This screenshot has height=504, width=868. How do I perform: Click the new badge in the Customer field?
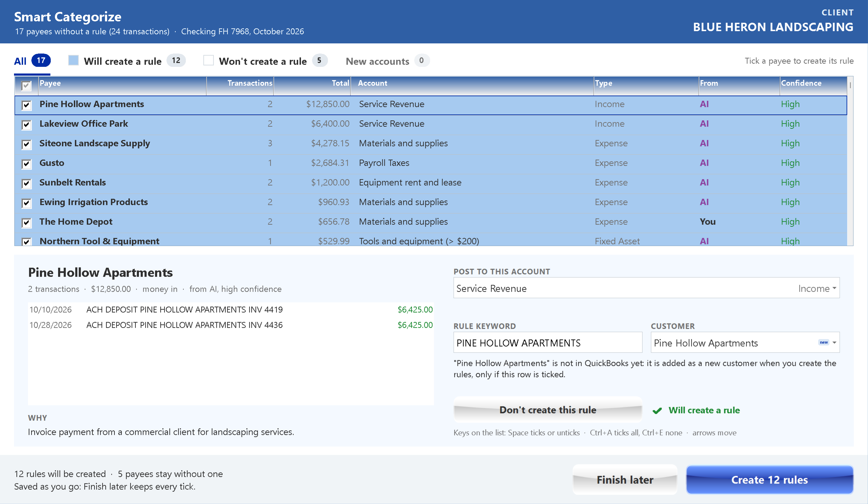point(824,342)
